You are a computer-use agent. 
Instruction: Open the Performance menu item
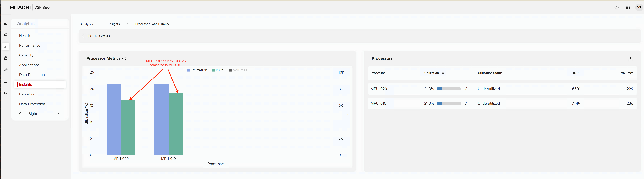[x=30, y=45]
